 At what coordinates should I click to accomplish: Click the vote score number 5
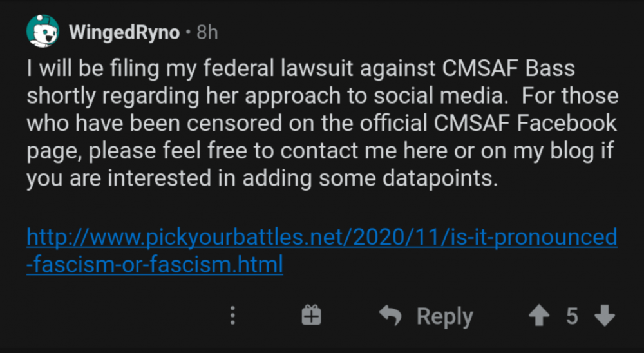[x=572, y=316]
